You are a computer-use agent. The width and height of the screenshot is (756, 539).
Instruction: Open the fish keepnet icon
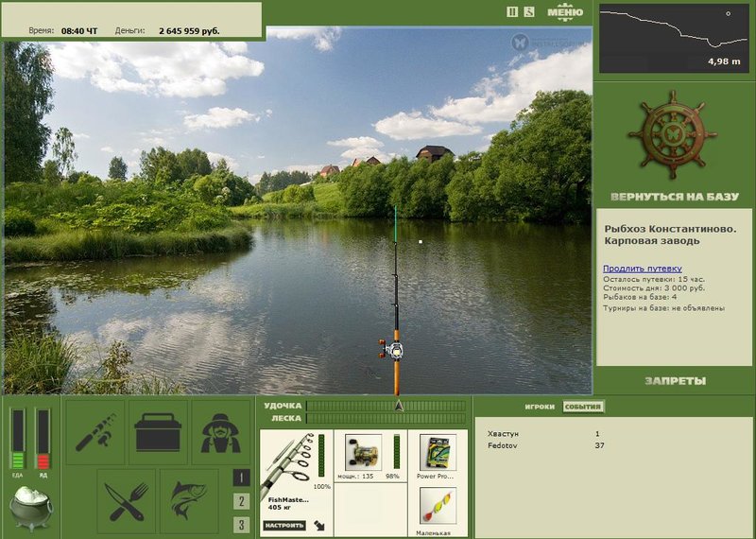point(189,501)
